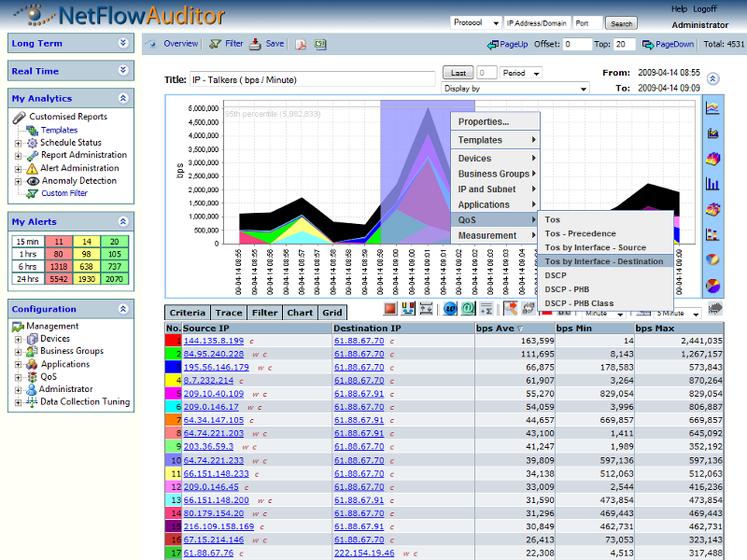Viewport: 747px width, 560px height.
Task: Click the whois 'w' globe icon
Action: click(x=450, y=309)
